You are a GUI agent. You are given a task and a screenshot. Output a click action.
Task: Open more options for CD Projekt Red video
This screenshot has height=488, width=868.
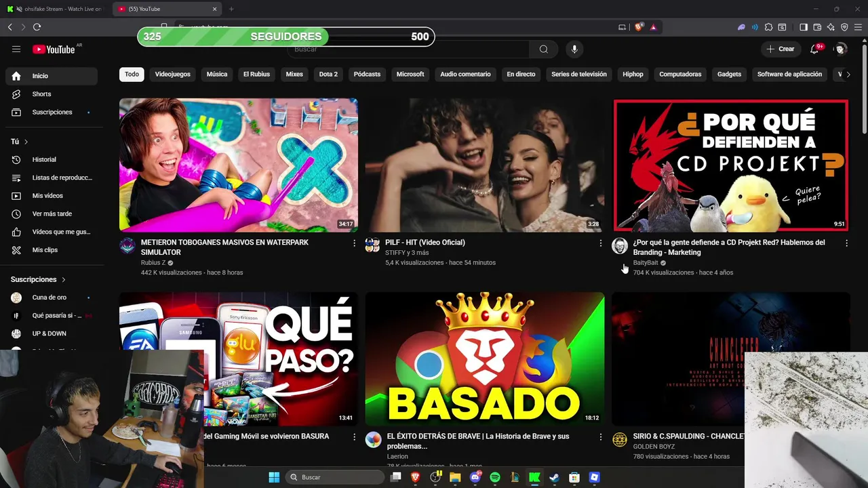[846, 243]
